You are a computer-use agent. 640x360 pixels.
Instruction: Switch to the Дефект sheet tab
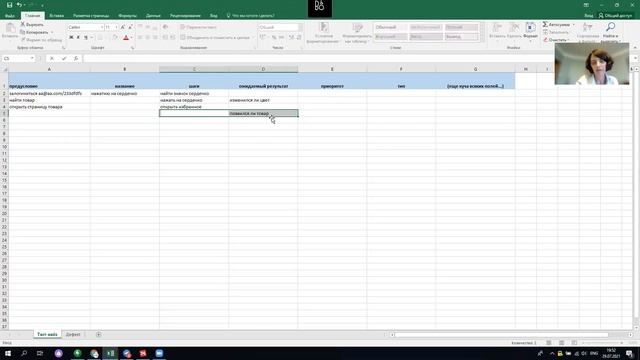73,334
